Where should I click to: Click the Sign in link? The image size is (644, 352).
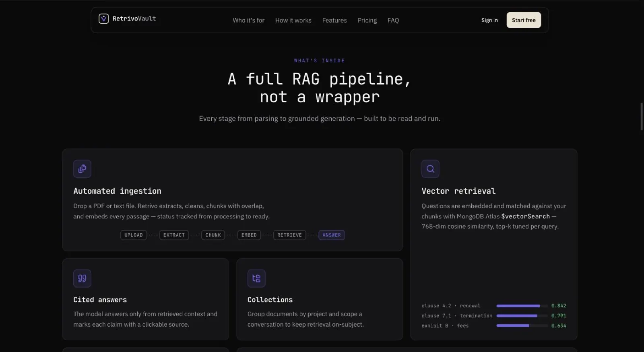tap(489, 20)
